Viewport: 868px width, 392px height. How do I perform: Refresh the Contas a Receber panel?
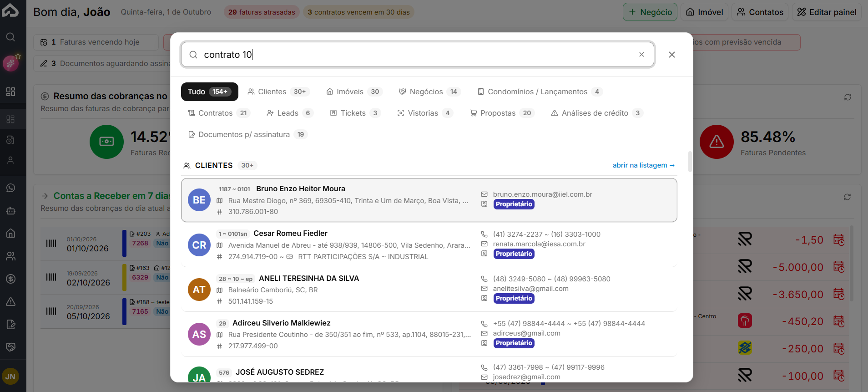[847, 197]
